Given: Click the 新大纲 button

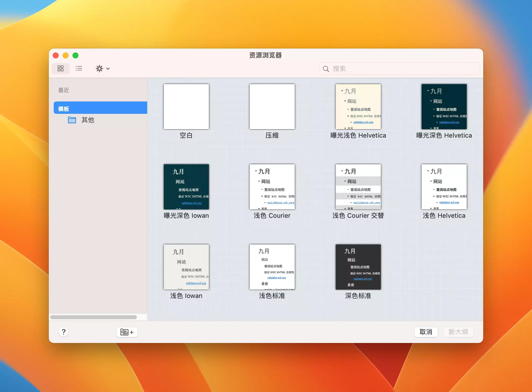Looking at the screenshot, I should (458, 332).
